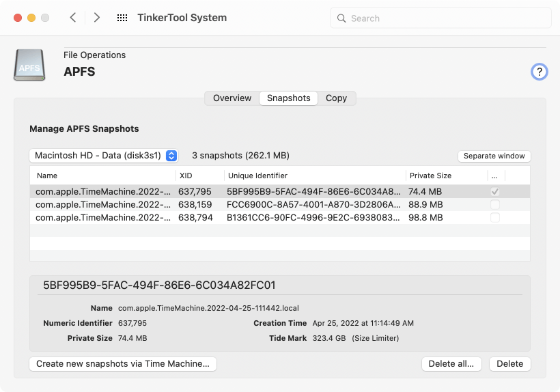The height and width of the screenshot is (392, 560).
Task: Toggle checkbox for the 88.9 MB snapshot
Action: [494, 205]
